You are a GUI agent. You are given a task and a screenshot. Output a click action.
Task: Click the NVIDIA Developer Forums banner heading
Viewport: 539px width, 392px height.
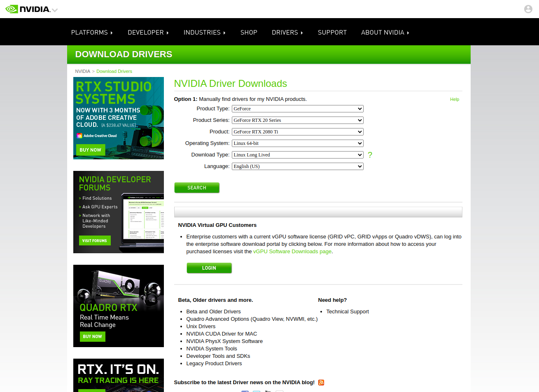[x=115, y=184]
